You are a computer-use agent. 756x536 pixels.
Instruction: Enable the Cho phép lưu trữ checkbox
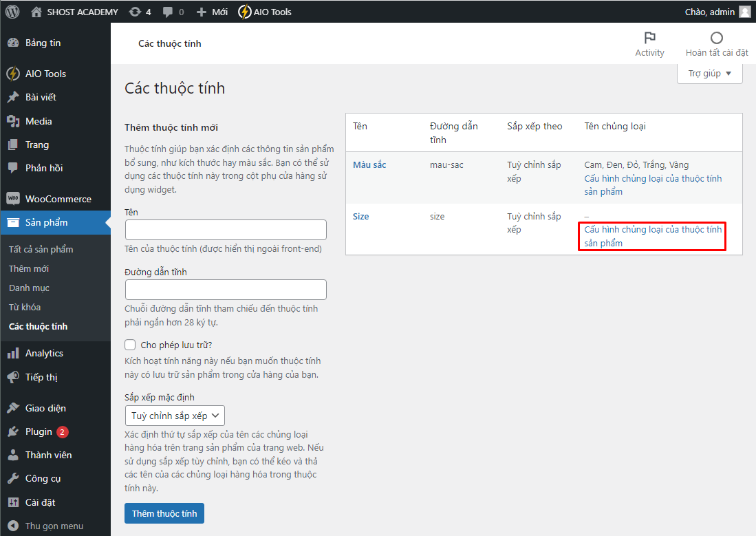point(130,344)
